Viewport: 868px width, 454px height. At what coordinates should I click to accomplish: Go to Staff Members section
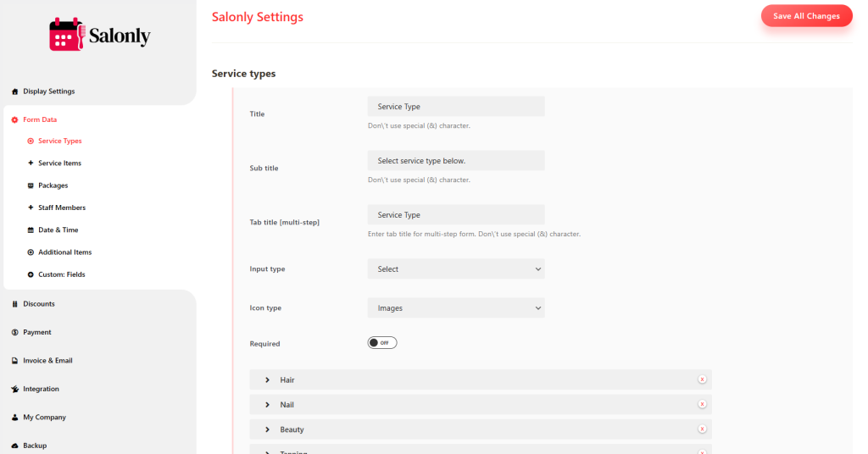click(61, 208)
